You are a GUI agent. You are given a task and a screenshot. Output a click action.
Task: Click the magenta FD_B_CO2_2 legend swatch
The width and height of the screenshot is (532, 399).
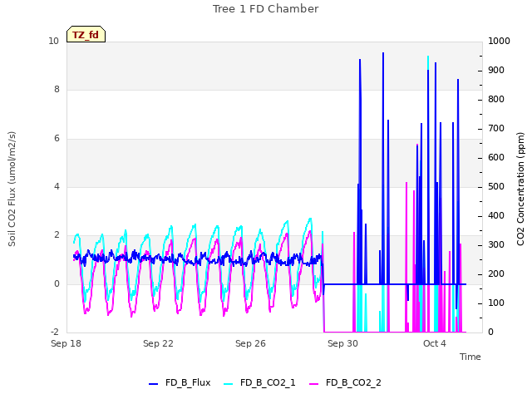[x=314, y=384]
